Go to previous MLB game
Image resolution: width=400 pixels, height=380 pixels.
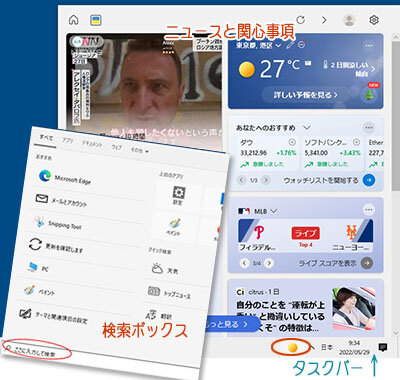(x=244, y=263)
